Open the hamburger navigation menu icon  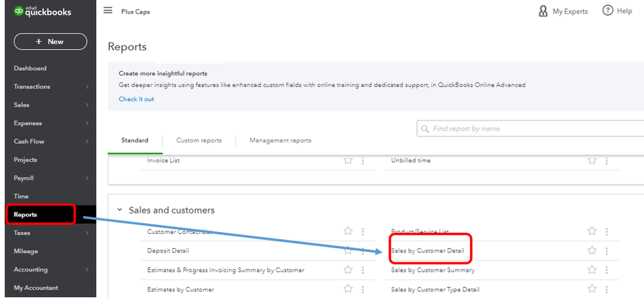(108, 11)
